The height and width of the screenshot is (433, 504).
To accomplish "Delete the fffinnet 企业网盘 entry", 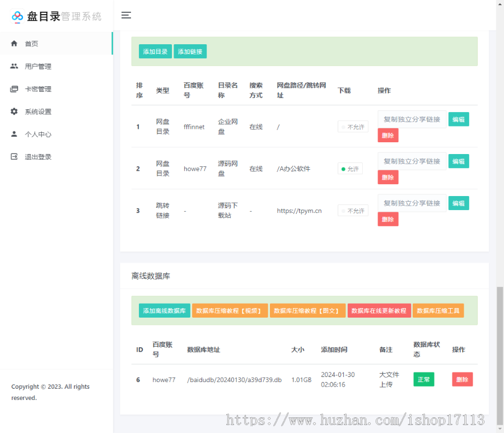I will pos(388,136).
